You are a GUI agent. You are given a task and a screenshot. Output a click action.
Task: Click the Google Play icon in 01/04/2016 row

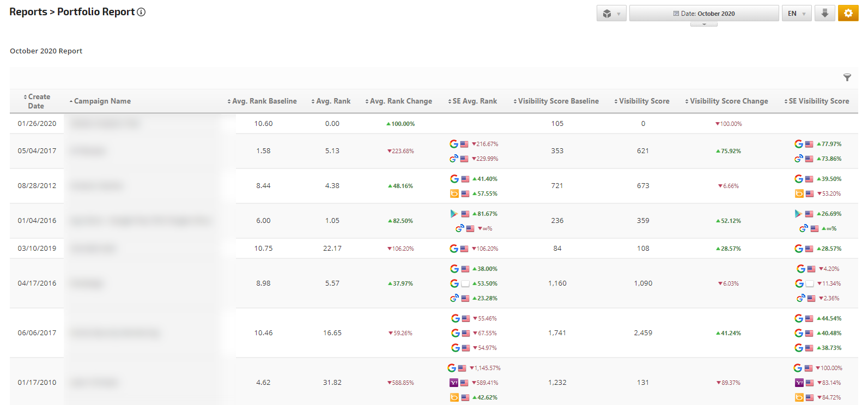click(x=454, y=214)
